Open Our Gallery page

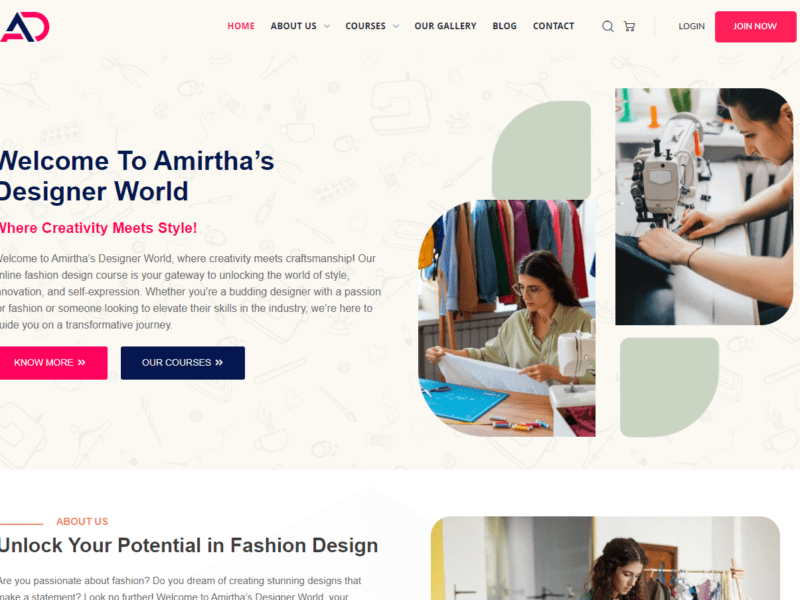(445, 26)
